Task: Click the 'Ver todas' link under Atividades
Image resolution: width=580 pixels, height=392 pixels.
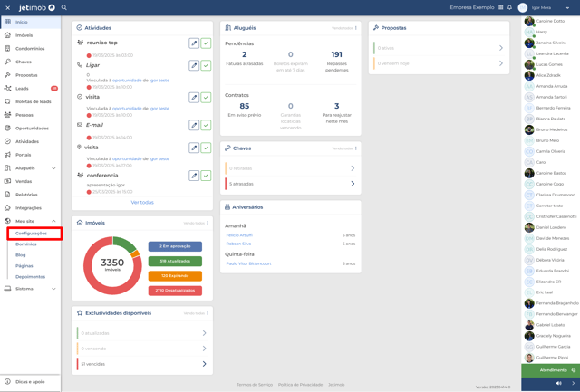Action: pos(142,203)
